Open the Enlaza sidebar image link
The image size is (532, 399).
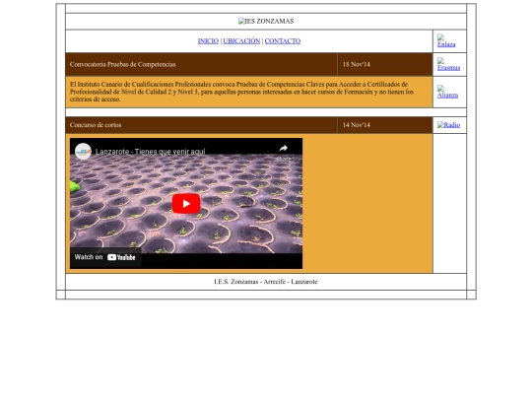446,41
